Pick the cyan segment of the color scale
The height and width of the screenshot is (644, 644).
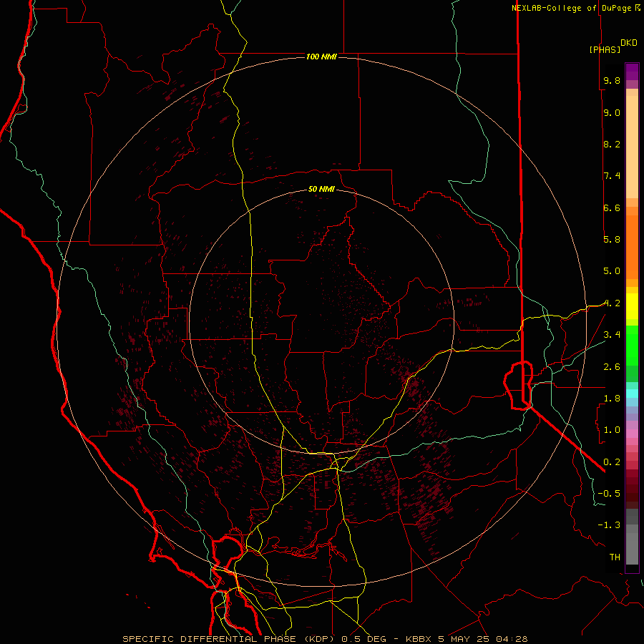coord(632,394)
